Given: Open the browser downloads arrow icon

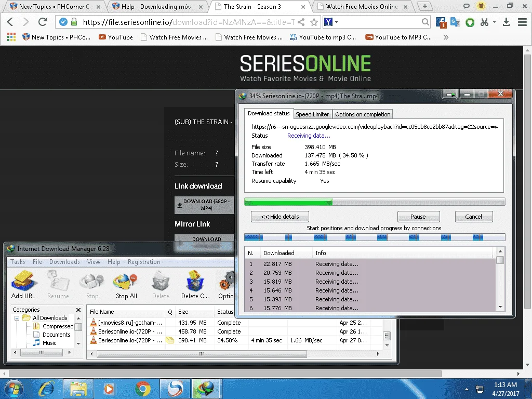Looking at the screenshot, I should pyautogui.click(x=506, y=22).
